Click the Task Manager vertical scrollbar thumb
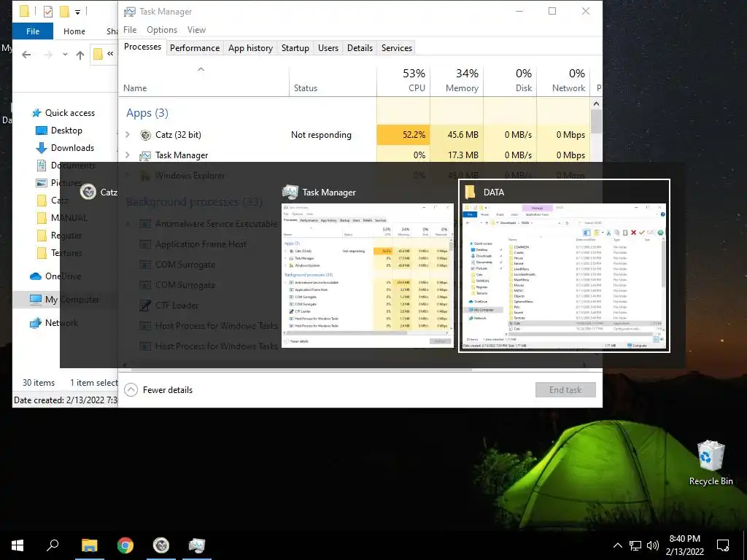The height and width of the screenshot is (560, 747). point(596,121)
